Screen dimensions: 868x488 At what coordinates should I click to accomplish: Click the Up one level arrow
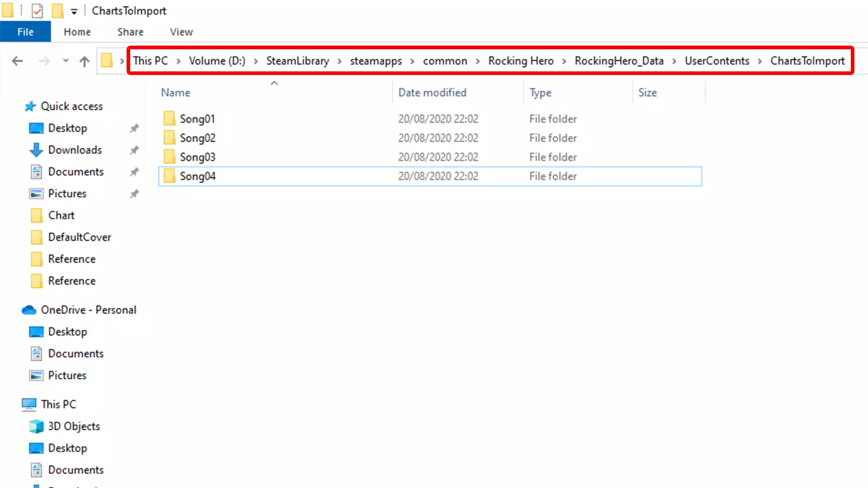point(84,61)
